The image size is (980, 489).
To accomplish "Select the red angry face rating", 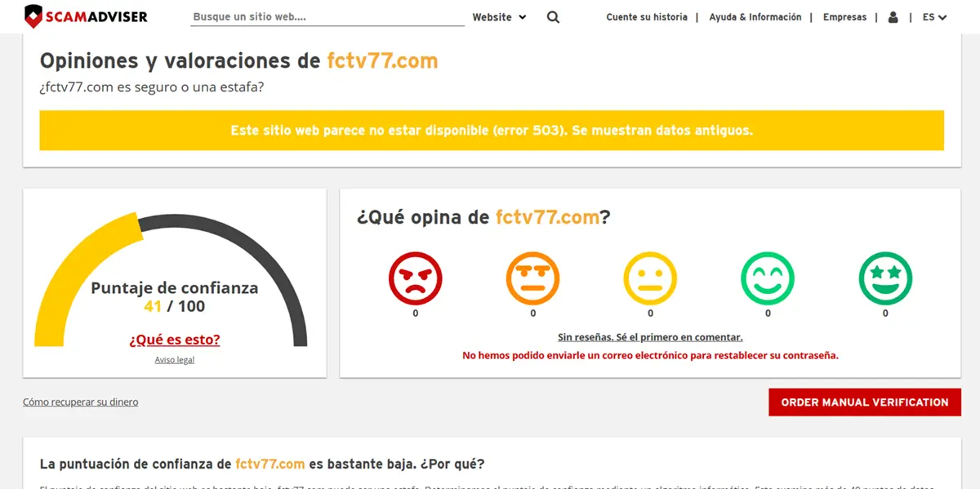I will tap(415, 277).
